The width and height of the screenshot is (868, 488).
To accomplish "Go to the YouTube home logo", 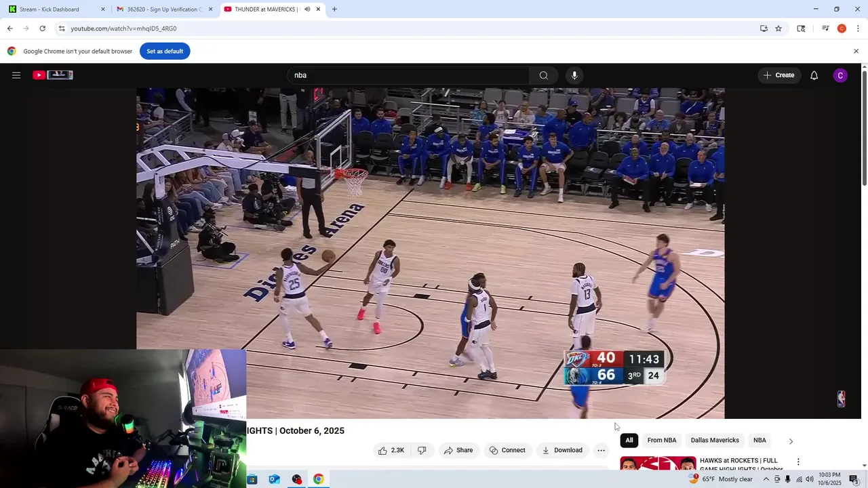I will point(53,75).
